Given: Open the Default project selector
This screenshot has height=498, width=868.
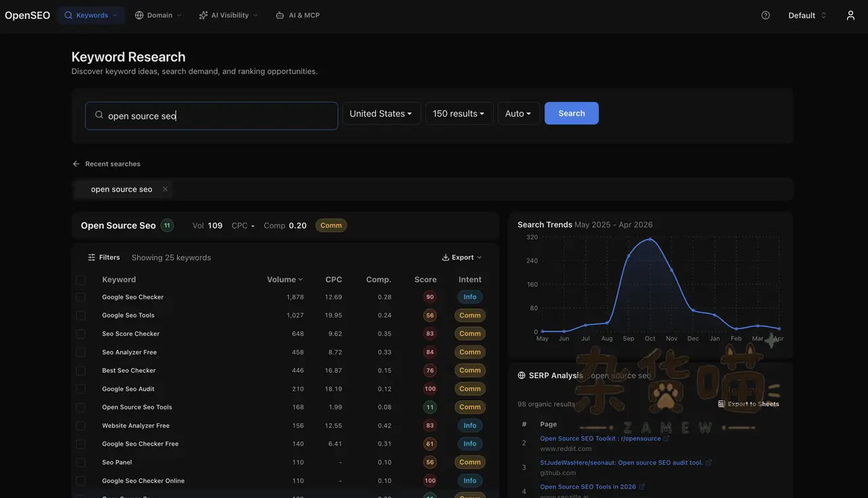Looking at the screenshot, I should pos(807,15).
